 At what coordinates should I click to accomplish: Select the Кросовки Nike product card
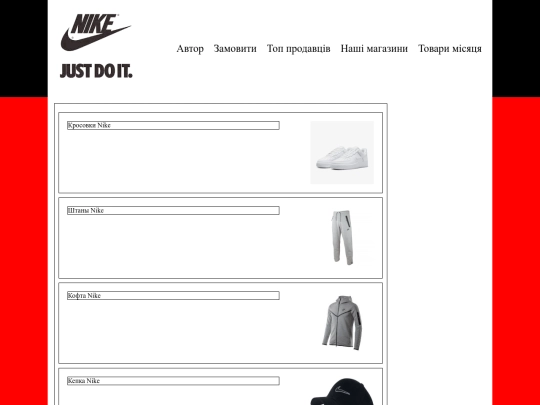coord(220,153)
